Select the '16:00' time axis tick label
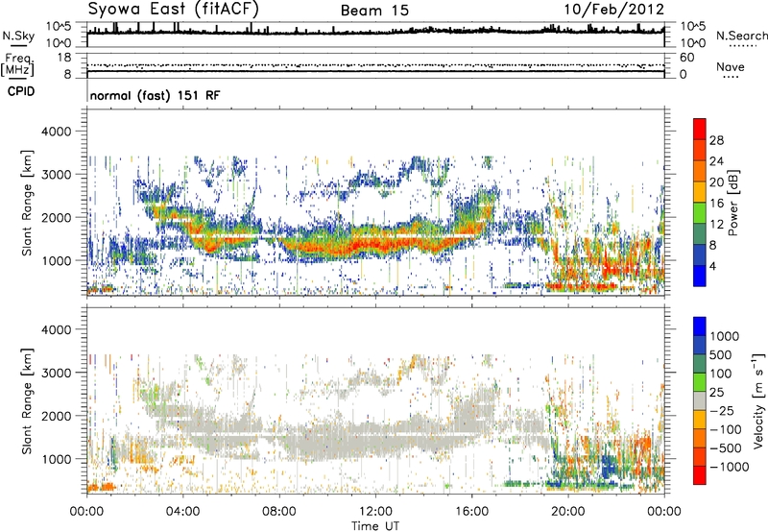Image resolution: width=768 pixels, height=532 pixels. [x=471, y=512]
